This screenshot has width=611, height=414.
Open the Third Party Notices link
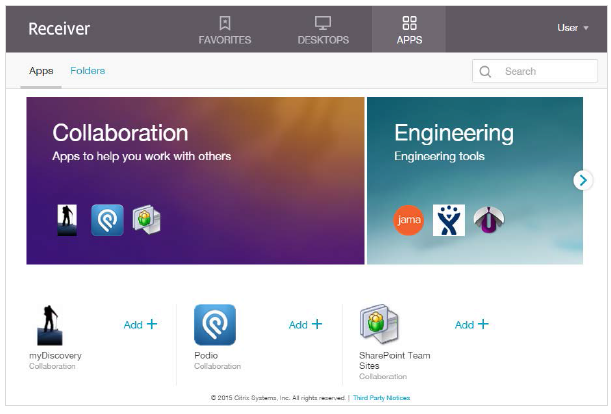tap(381, 398)
